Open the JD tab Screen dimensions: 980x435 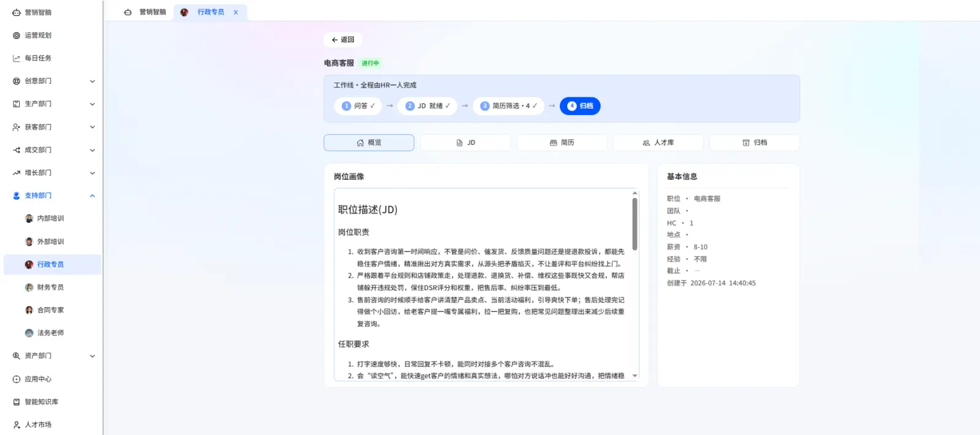coord(466,143)
